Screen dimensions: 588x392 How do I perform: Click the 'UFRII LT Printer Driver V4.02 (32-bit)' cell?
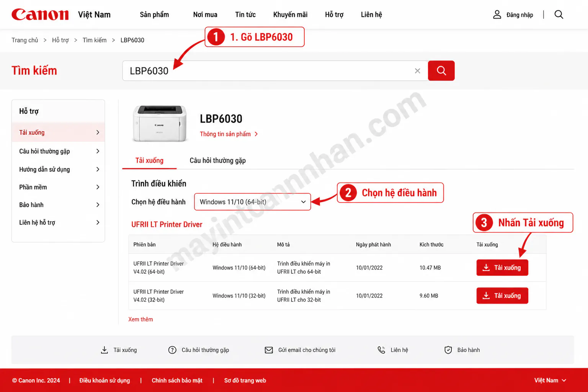[x=158, y=296]
